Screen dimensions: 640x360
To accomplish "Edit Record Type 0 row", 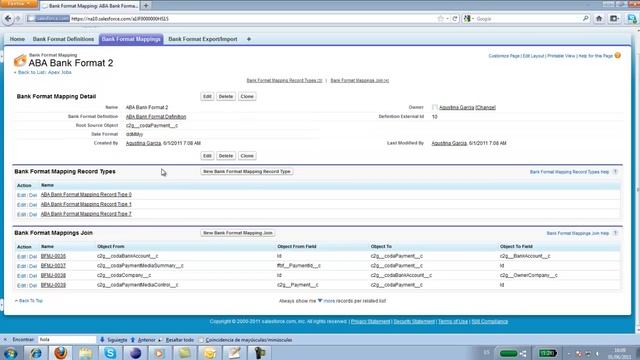I will pyautogui.click(x=21, y=195).
